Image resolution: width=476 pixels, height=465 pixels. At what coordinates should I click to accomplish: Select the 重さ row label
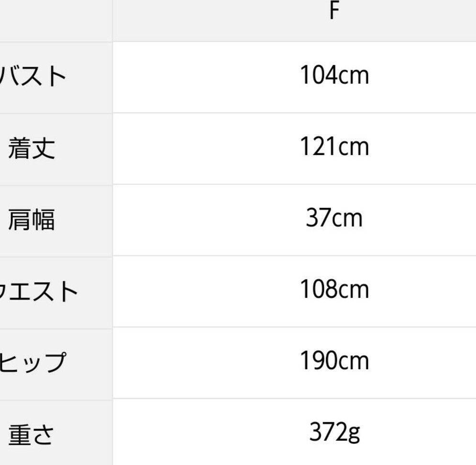coord(32,435)
